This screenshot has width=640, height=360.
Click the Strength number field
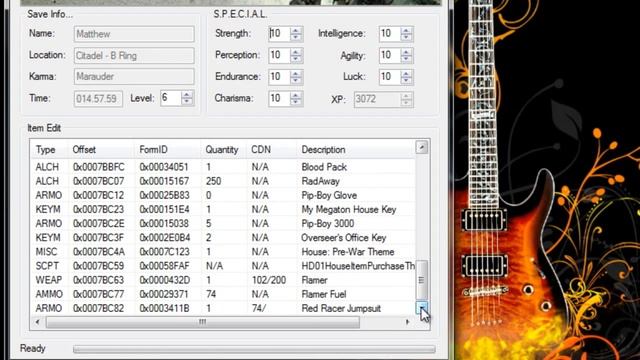pyautogui.click(x=280, y=34)
